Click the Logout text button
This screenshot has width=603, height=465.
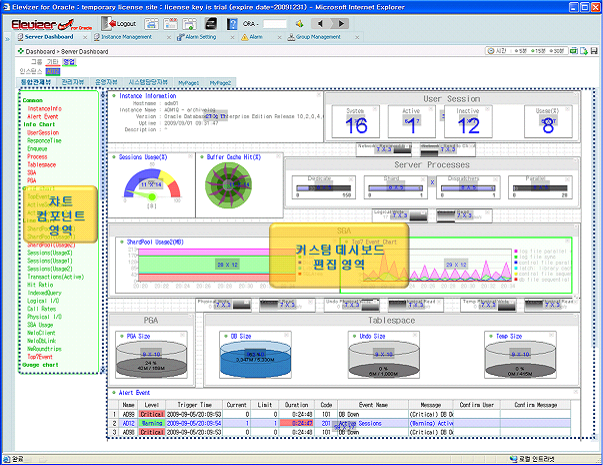[127, 24]
